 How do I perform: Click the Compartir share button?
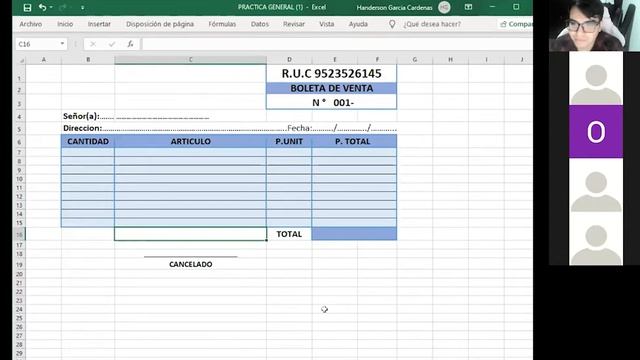[x=516, y=24]
